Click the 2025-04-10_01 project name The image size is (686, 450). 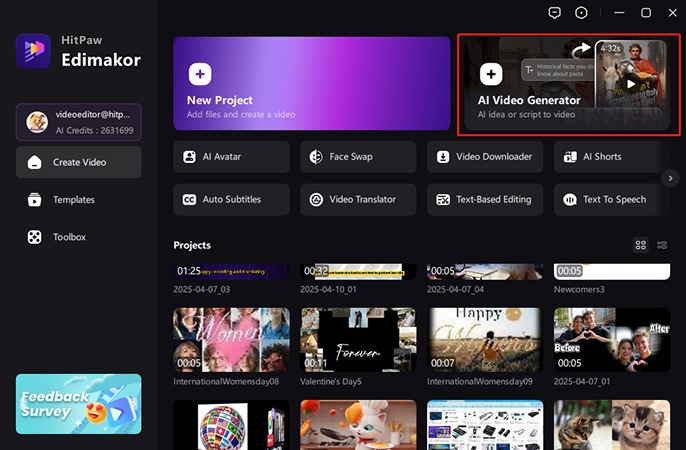[328, 290]
